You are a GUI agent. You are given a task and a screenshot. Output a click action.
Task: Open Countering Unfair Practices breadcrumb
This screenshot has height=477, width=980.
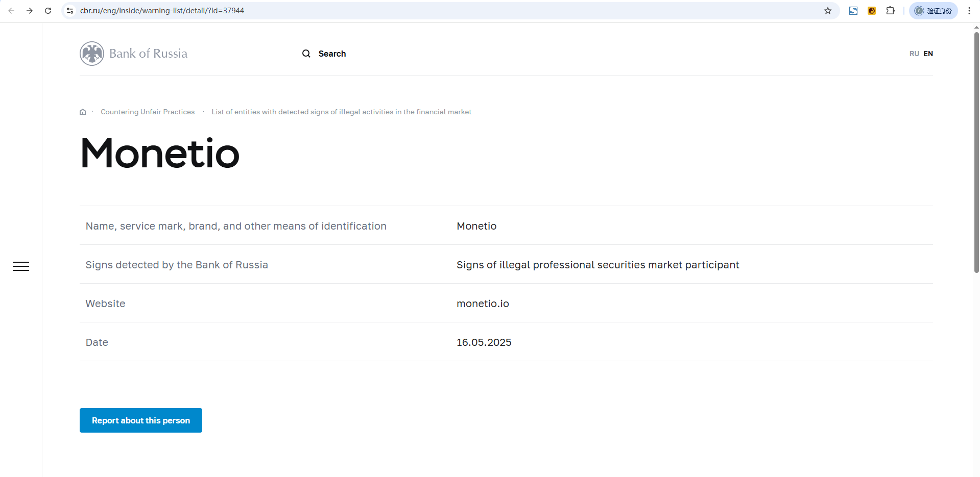[148, 112]
